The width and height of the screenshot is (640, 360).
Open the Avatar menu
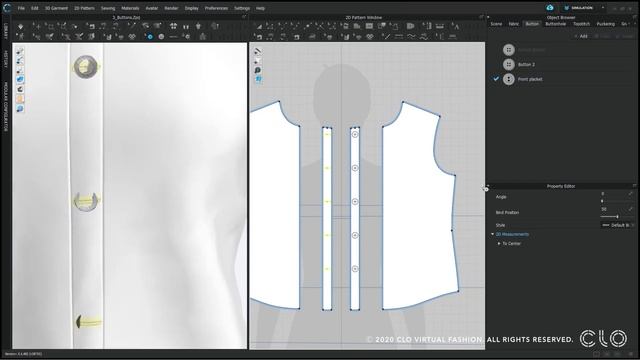coord(151,8)
